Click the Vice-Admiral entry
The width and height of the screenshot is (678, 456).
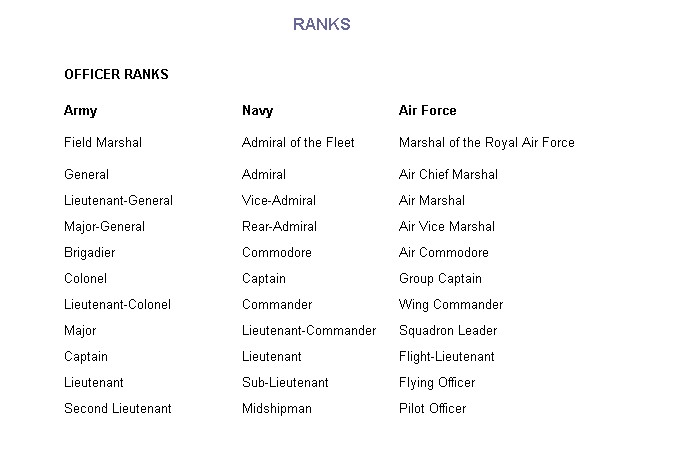(x=278, y=201)
